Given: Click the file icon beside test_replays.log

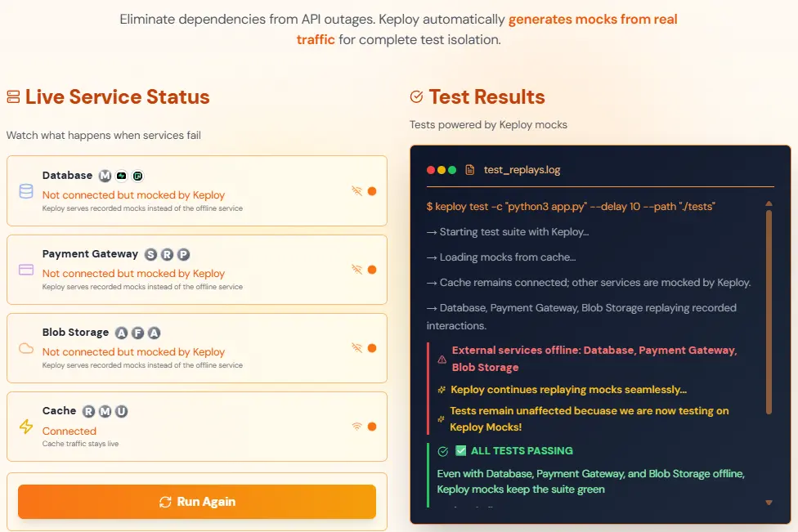Looking at the screenshot, I should click(470, 170).
